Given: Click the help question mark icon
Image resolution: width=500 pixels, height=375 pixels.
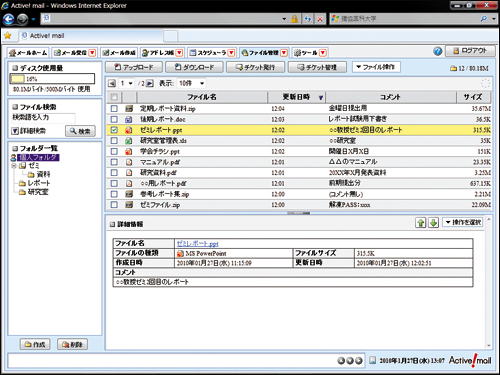Looking at the screenshot, I should (438, 51).
